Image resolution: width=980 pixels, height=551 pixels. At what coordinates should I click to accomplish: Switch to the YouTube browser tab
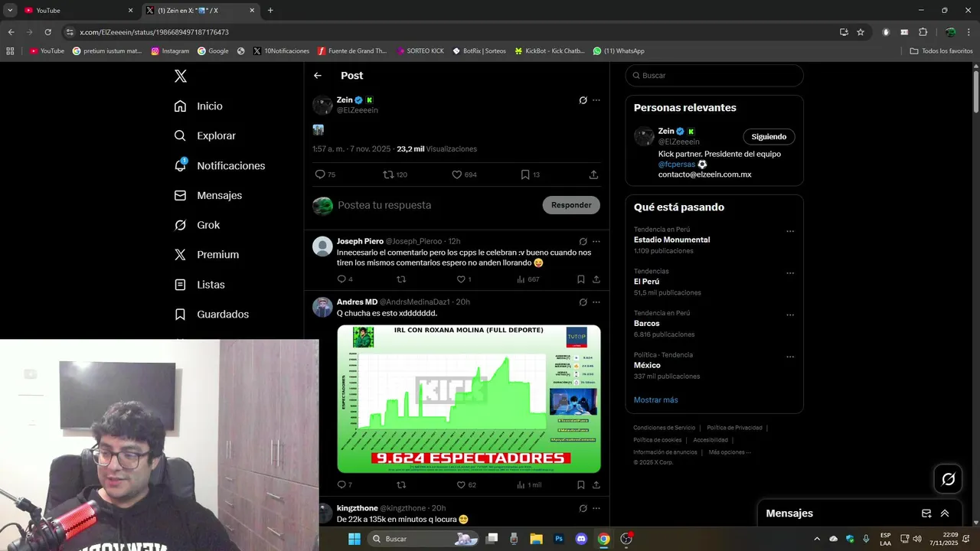click(78, 10)
